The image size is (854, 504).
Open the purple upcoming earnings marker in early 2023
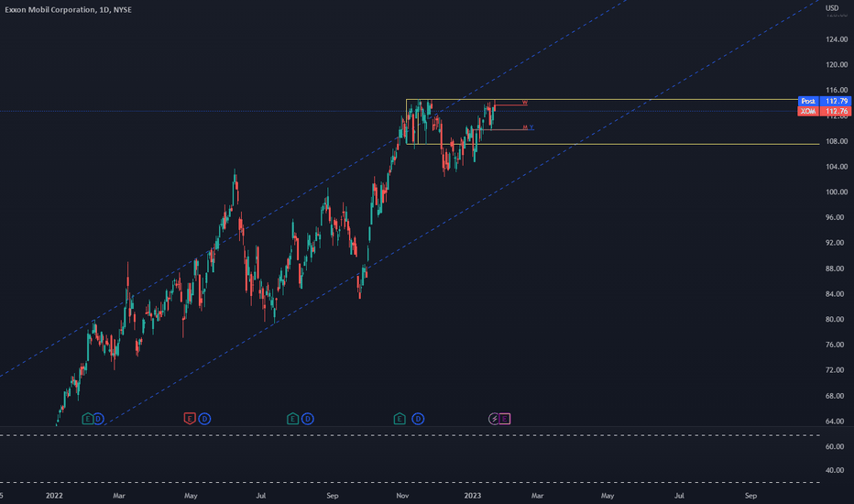click(505, 419)
